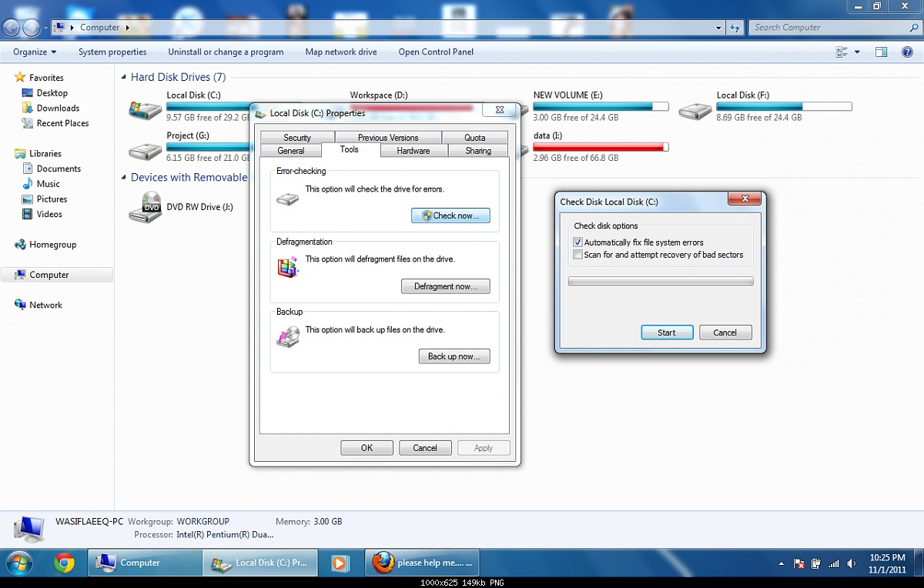Click OK in Properties dialog

[367, 448]
